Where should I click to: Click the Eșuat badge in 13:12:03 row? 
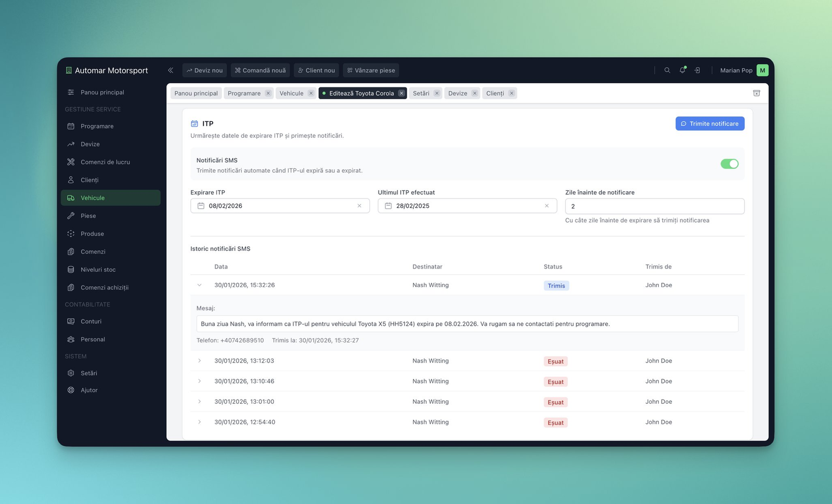(555, 362)
